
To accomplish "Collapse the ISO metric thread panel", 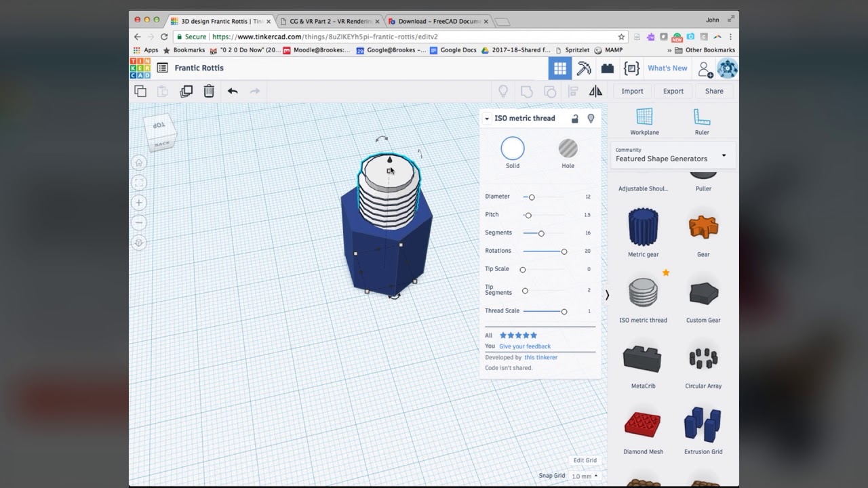I will point(487,119).
